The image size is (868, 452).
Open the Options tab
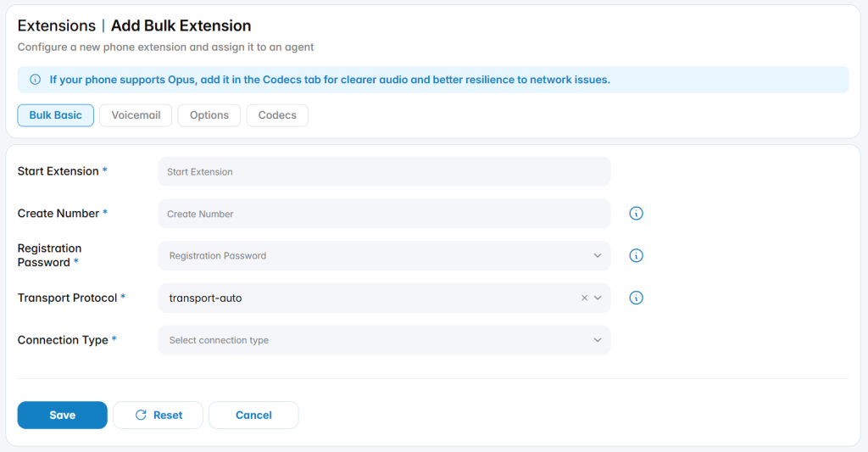[x=209, y=115]
